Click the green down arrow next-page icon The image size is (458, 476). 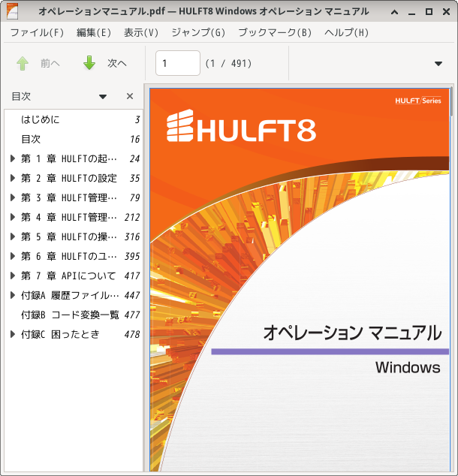(x=89, y=63)
